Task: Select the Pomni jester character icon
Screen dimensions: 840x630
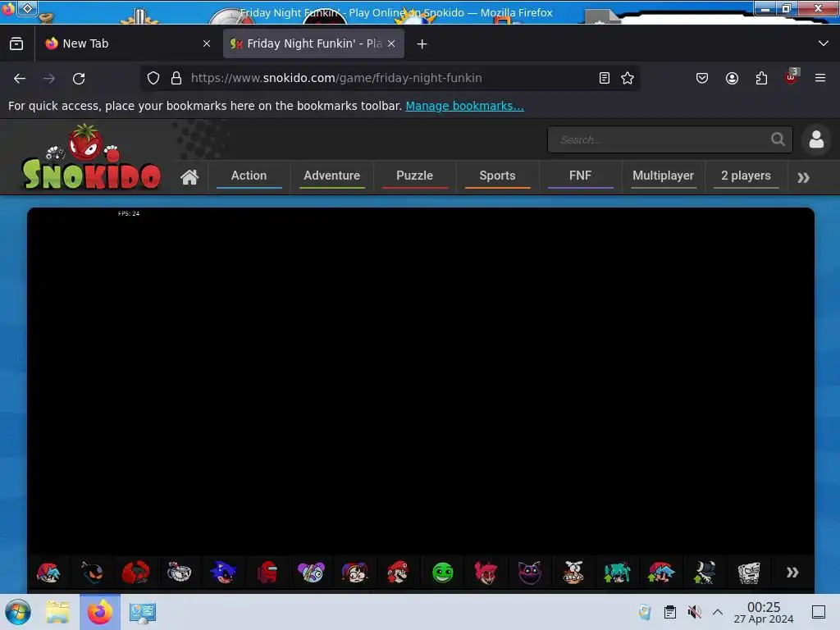Action: pos(354,572)
